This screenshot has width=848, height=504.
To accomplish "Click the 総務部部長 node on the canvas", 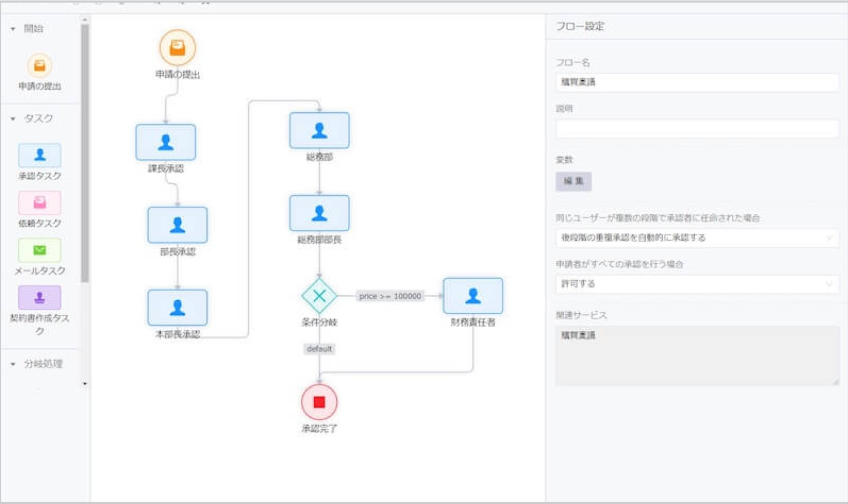I will 320,213.
